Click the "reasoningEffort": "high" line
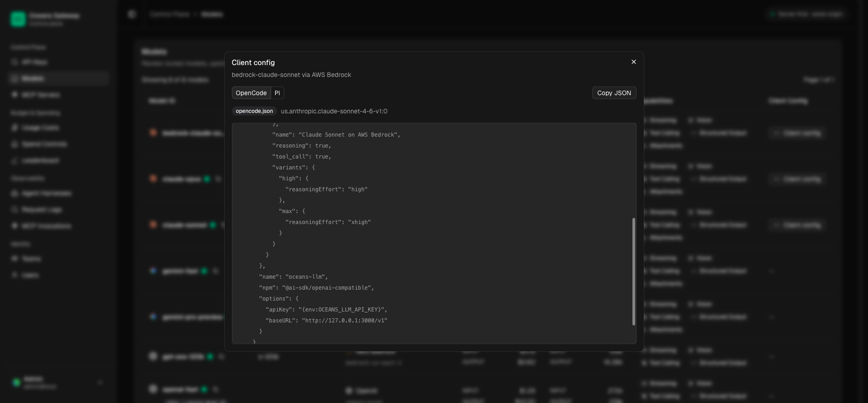Screen dimensions: 868x403 326,189
